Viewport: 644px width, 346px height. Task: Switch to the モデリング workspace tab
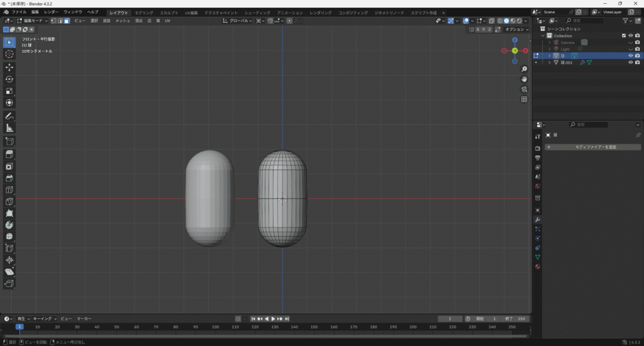click(144, 13)
